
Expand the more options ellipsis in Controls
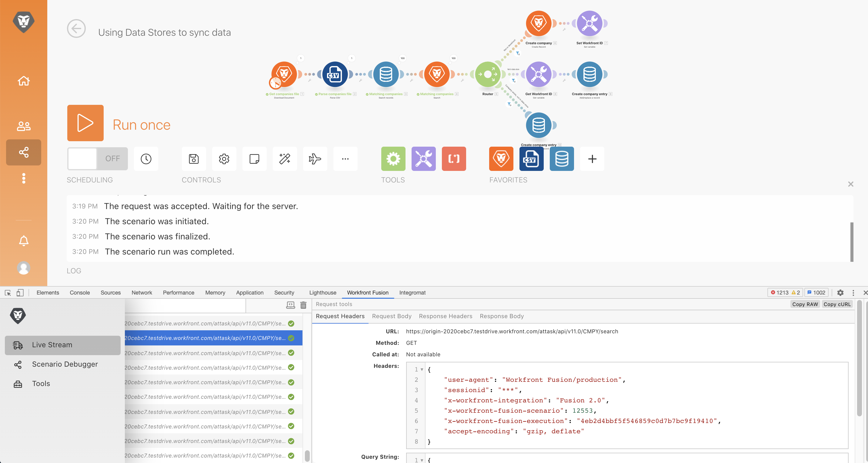click(345, 159)
